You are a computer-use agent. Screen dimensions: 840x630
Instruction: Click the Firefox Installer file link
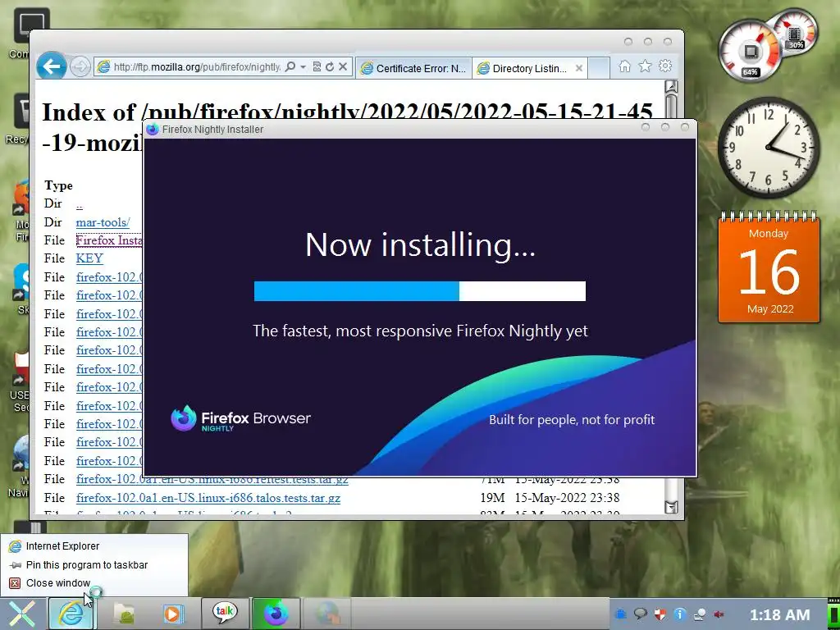click(109, 240)
